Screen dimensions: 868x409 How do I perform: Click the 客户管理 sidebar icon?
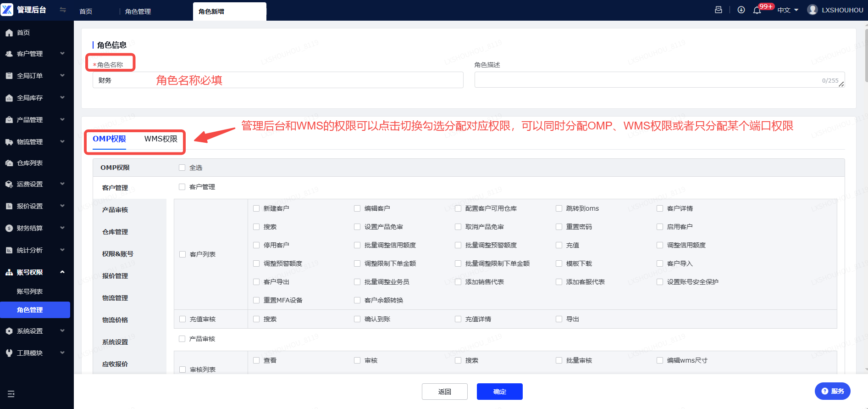pyautogui.click(x=9, y=54)
